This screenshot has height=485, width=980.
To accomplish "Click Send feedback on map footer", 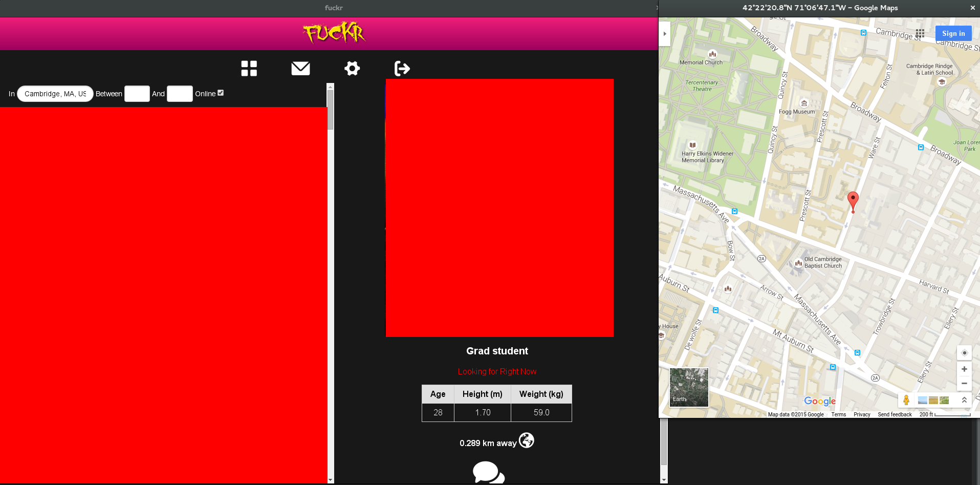I will pyautogui.click(x=895, y=414).
